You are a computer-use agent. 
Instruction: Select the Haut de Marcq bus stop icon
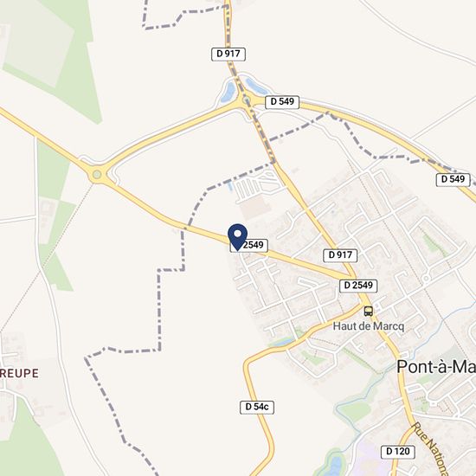pos(369,312)
